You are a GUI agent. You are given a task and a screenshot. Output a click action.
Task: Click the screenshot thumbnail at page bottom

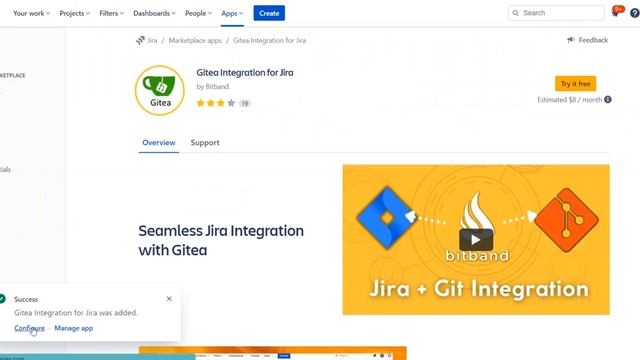[273, 353]
